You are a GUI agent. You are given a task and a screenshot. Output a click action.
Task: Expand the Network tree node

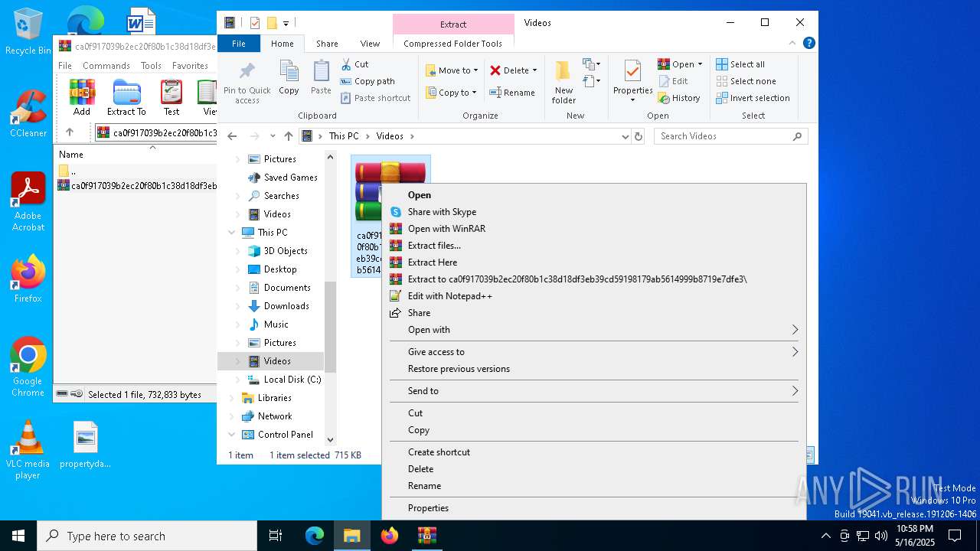[231, 416]
